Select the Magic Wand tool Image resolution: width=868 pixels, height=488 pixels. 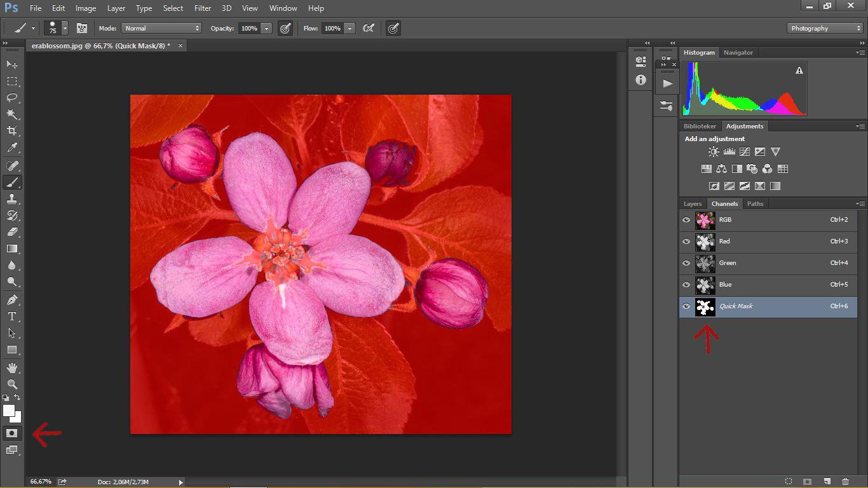(x=12, y=114)
